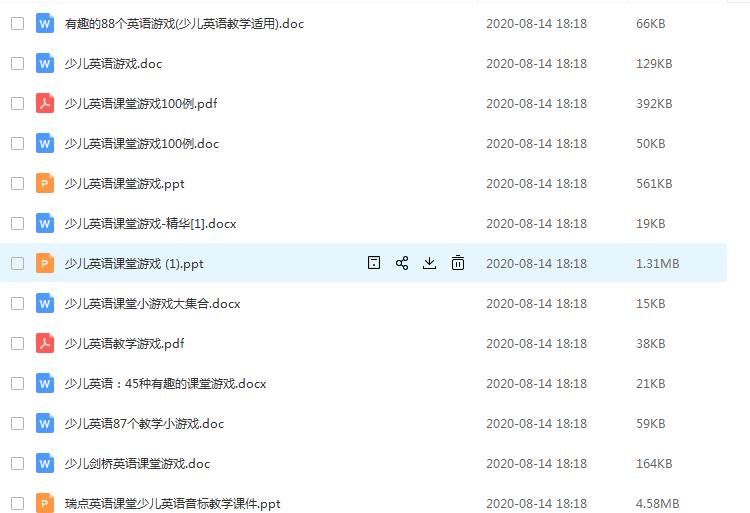Image resolution: width=750 pixels, height=513 pixels.
Task: Click the file details icon before share
Action: click(374, 263)
